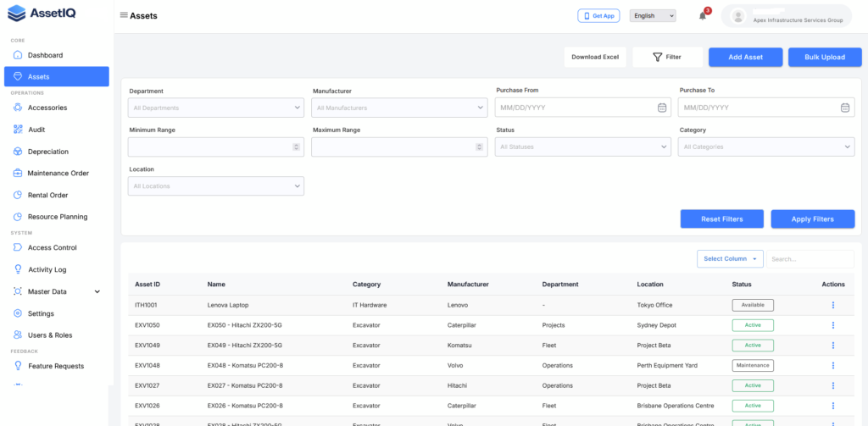Viewport: 868px width, 426px height.
Task: Click the Purchase To date field
Action: tap(766, 108)
